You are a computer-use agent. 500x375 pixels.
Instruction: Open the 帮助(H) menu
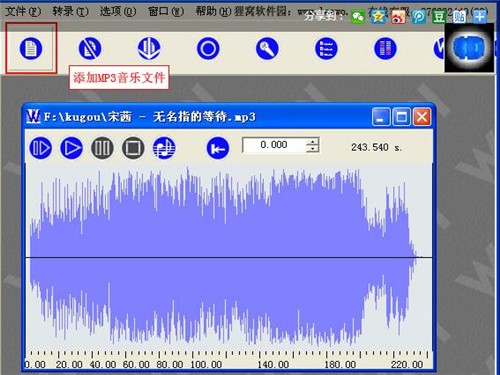click(x=213, y=11)
